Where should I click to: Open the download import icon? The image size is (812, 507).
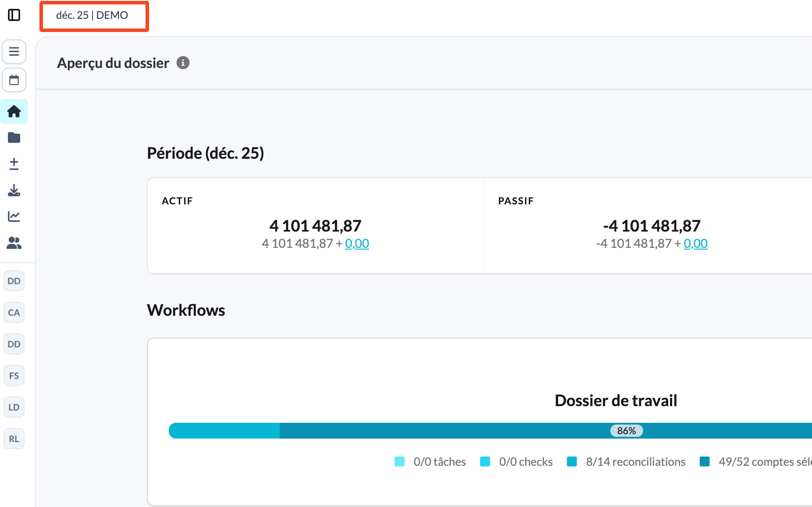(14, 190)
